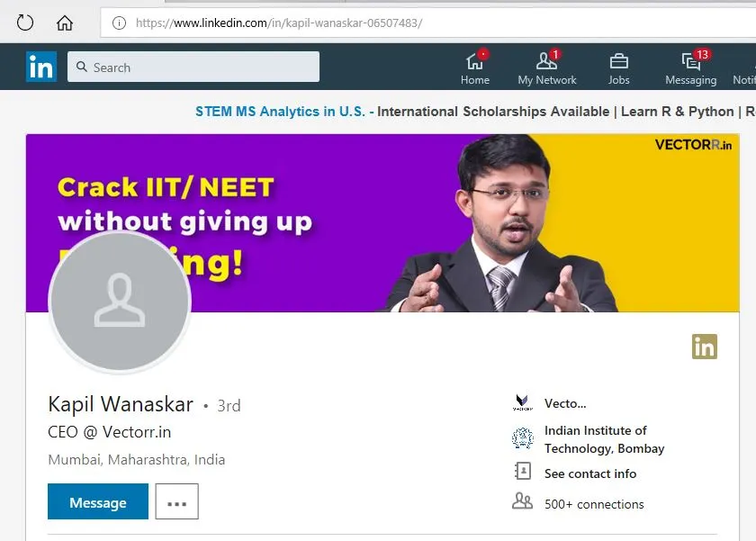Click the Vectorr company logo icon
The height and width of the screenshot is (541, 756).
[x=523, y=402]
